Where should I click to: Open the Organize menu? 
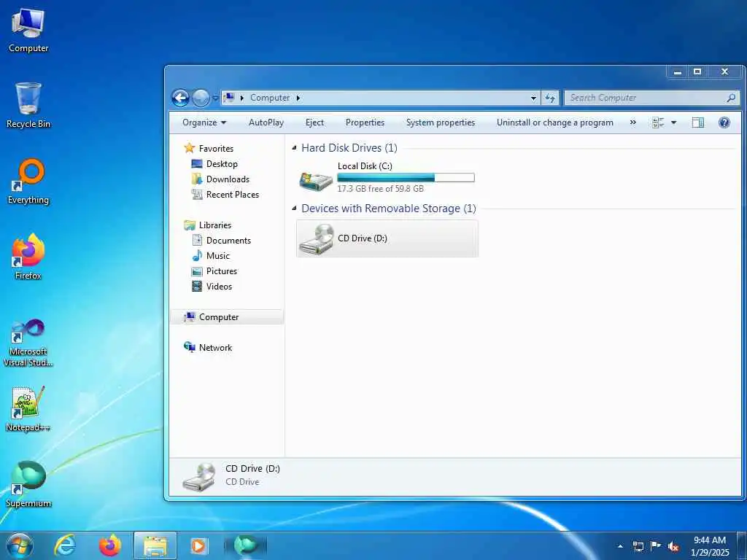[x=204, y=122]
